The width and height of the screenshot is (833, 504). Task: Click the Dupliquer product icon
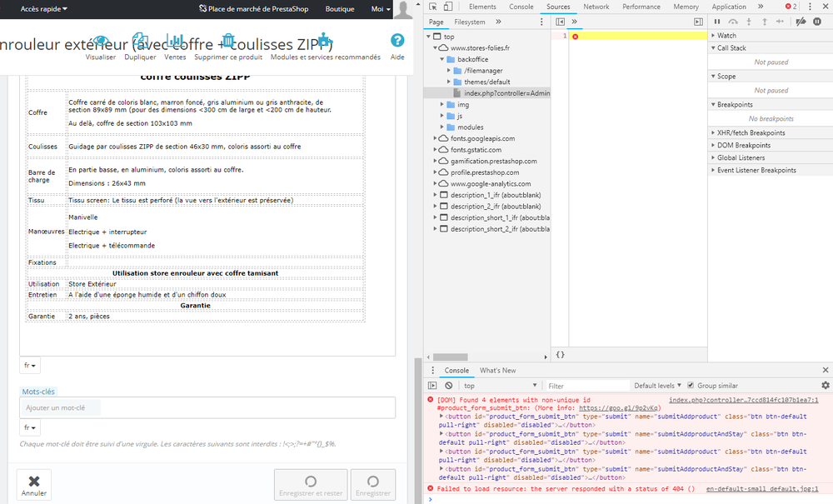tap(140, 40)
